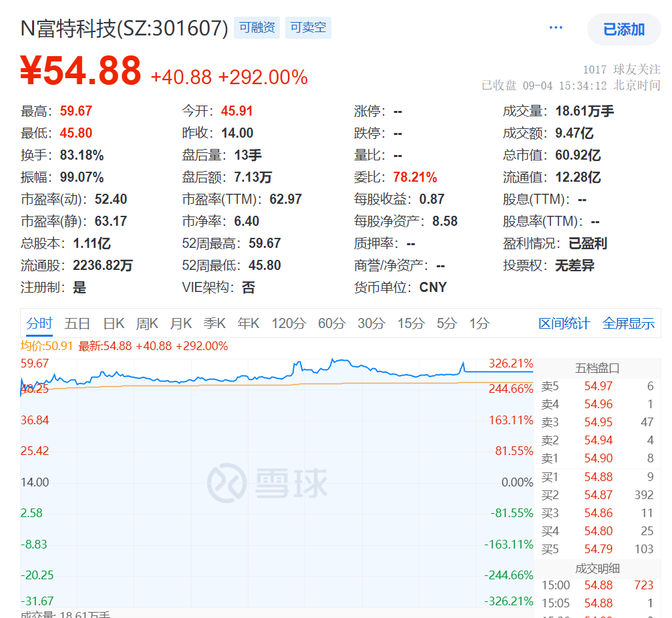Click the 已添加 watchlist button
This screenshot has height=618, width=672.
click(x=623, y=29)
